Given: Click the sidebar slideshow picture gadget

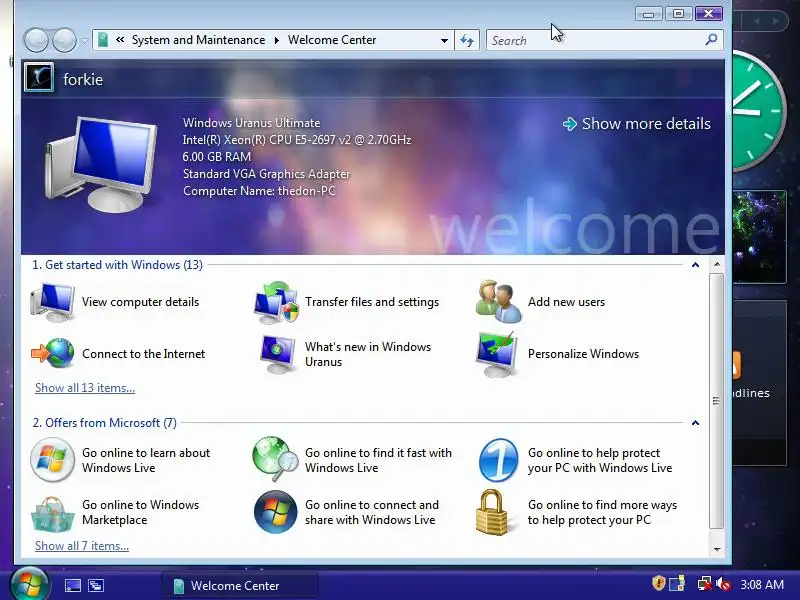Looking at the screenshot, I should pos(760,237).
